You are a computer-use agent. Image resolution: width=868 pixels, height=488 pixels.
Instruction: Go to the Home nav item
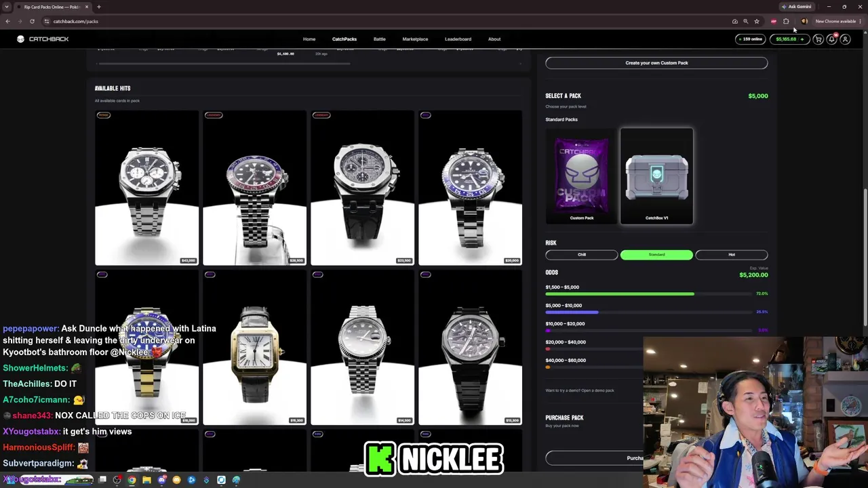click(309, 39)
